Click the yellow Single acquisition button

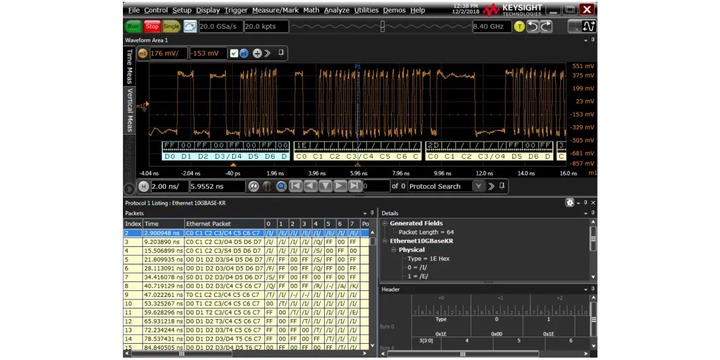(x=171, y=27)
